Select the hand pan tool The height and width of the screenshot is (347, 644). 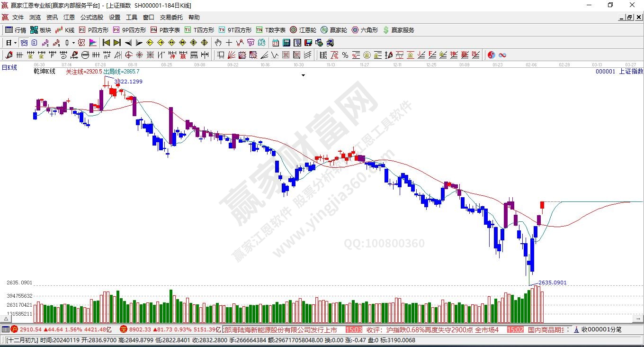coord(218,43)
